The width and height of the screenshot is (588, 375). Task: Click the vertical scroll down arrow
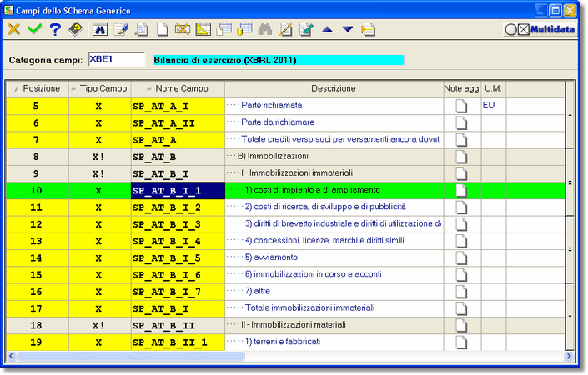pos(570,317)
